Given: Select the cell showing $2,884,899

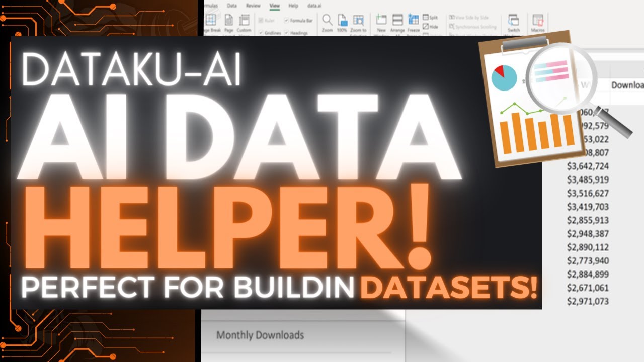Looking at the screenshot, I should (x=588, y=274).
